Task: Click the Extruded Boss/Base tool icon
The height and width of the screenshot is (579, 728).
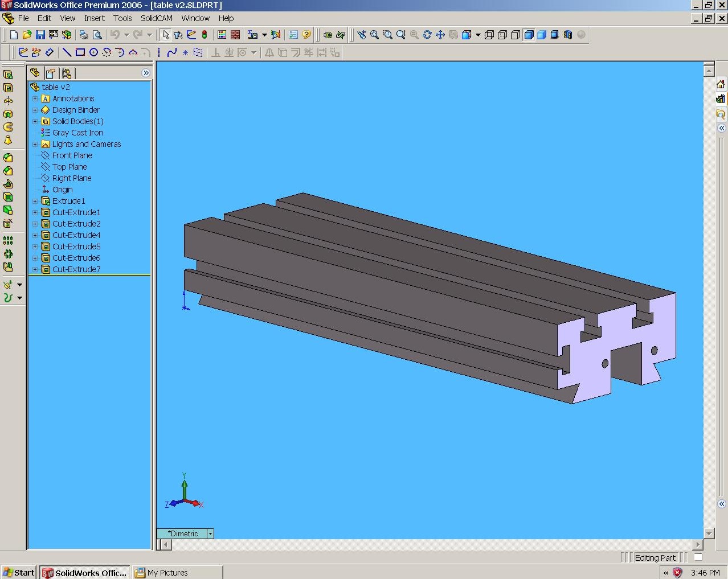Action: click(x=8, y=75)
